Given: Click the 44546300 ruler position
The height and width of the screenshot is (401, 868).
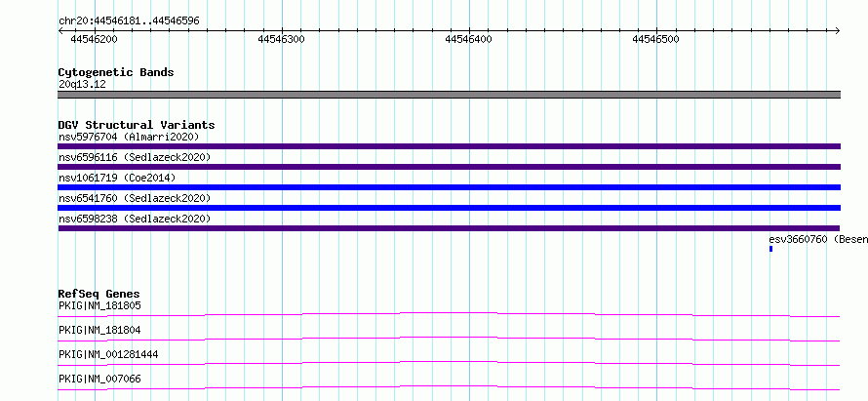Looking at the screenshot, I should (x=281, y=39).
